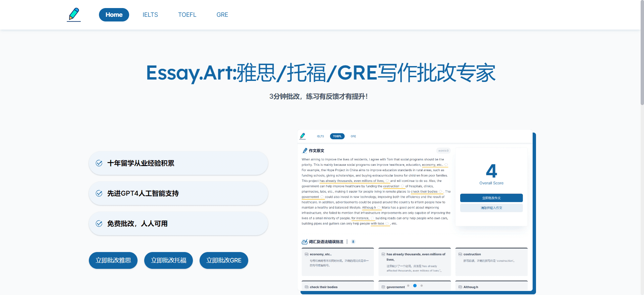The image size is (644, 295).
Task: Click IELTS label in preview screenshot
Action: [x=320, y=136]
